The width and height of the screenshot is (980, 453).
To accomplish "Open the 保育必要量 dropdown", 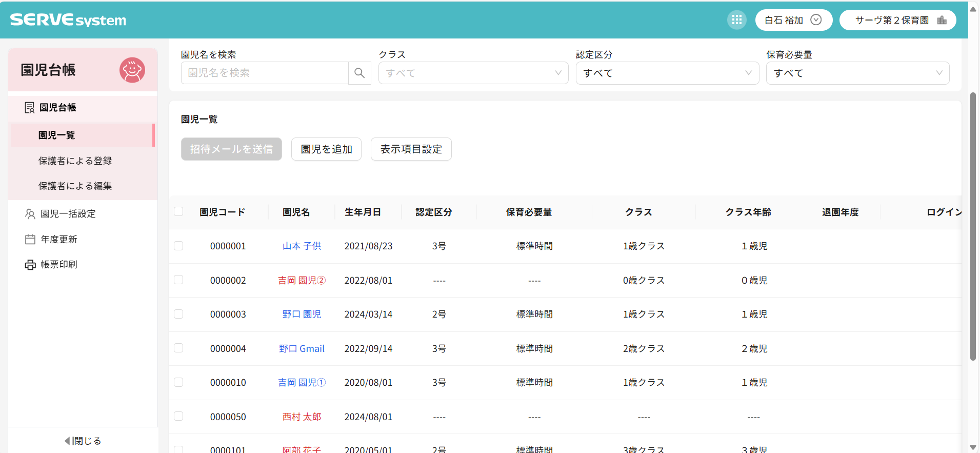I will 857,73.
